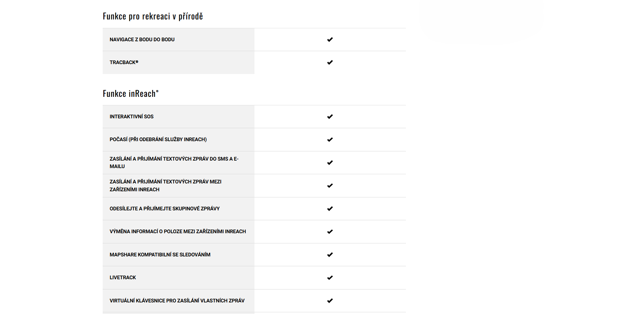644x314 pixels.
Task: Click the MapShare row checkmark icon
Action: coord(330,255)
